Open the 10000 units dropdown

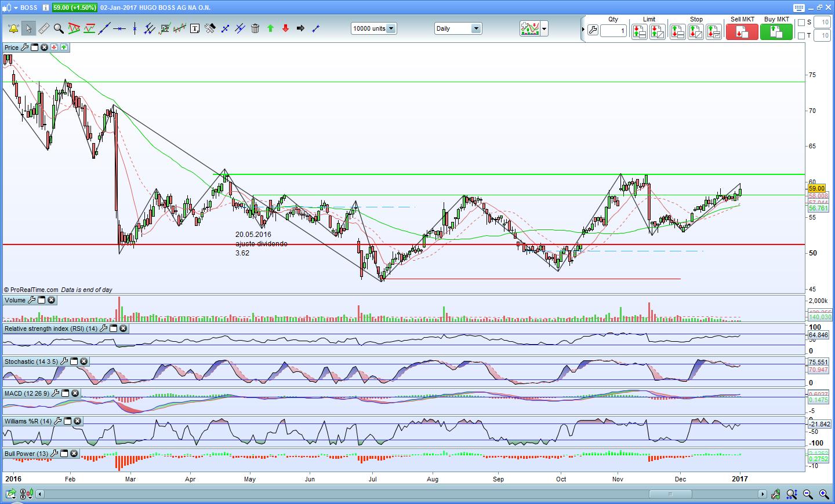[391, 28]
